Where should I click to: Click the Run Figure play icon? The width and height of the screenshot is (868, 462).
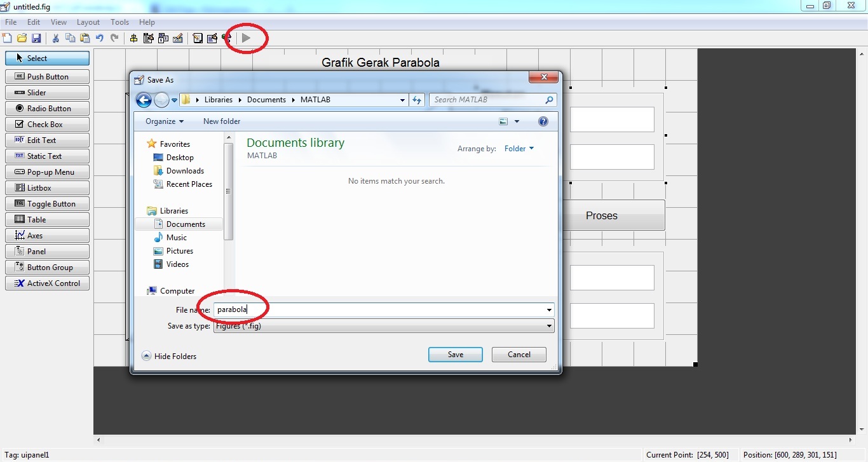pos(246,38)
